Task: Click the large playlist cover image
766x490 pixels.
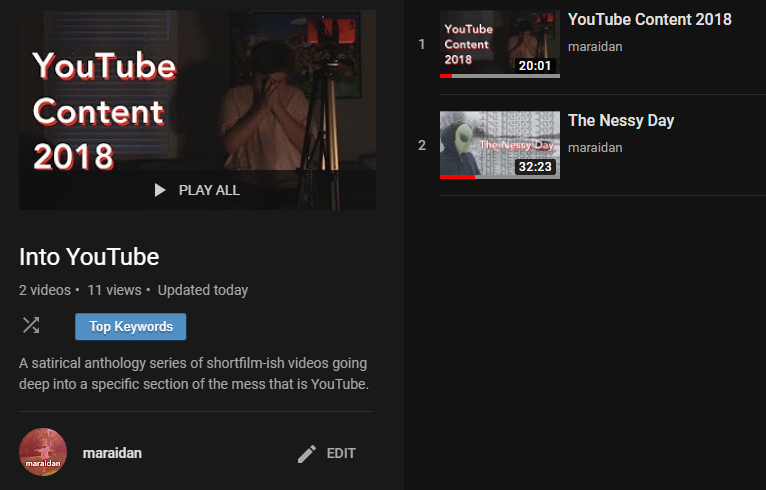Action: [x=197, y=110]
